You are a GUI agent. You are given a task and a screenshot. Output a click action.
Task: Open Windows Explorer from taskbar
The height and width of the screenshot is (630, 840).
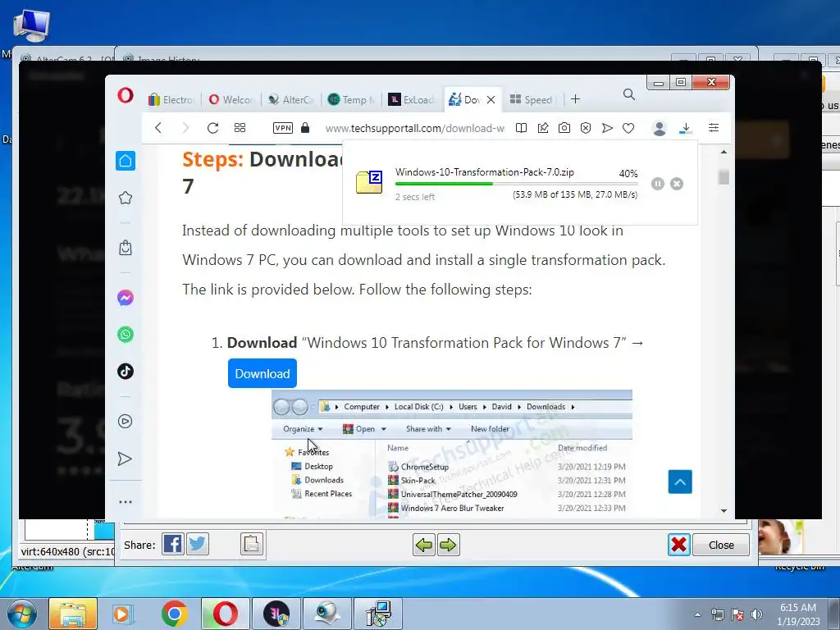point(73,614)
